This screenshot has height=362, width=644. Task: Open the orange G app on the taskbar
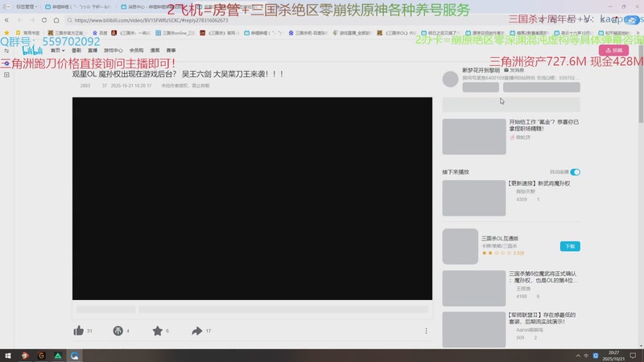[x=42, y=356]
